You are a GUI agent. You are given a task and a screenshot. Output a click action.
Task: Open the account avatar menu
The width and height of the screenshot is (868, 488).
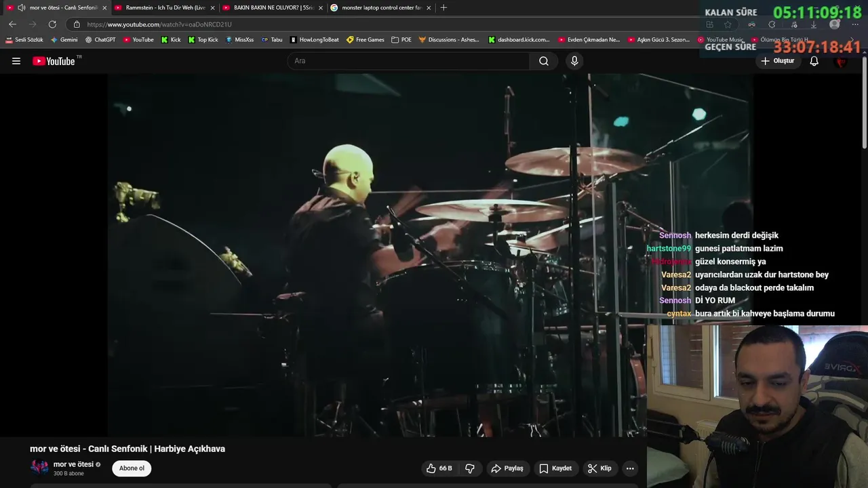click(x=842, y=61)
